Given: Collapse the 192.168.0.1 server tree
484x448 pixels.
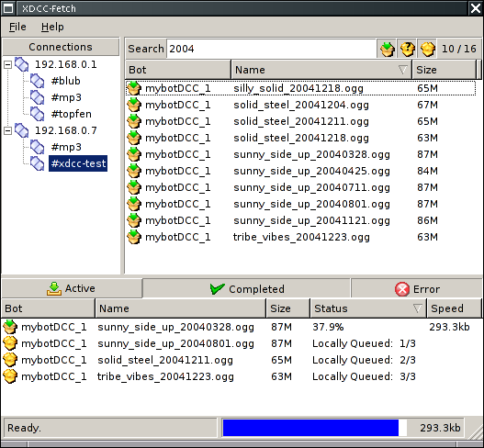Looking at the screenshot, I should point(7,64).
